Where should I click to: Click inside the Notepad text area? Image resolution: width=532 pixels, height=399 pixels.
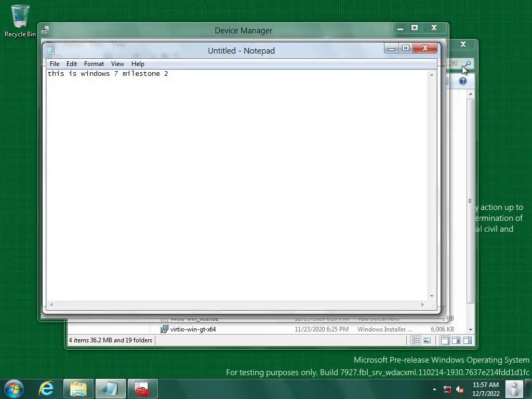point(237,185)
